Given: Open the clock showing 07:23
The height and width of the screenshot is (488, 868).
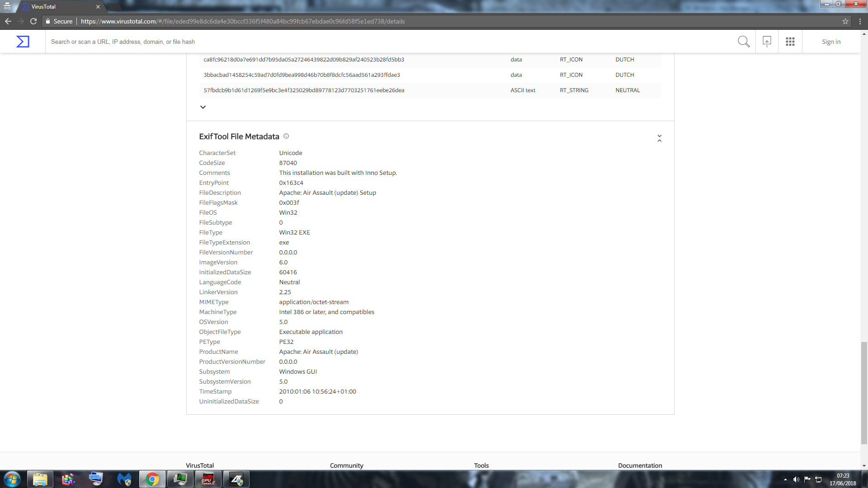Looking at the screenshot, I should [x=843, y=479].
